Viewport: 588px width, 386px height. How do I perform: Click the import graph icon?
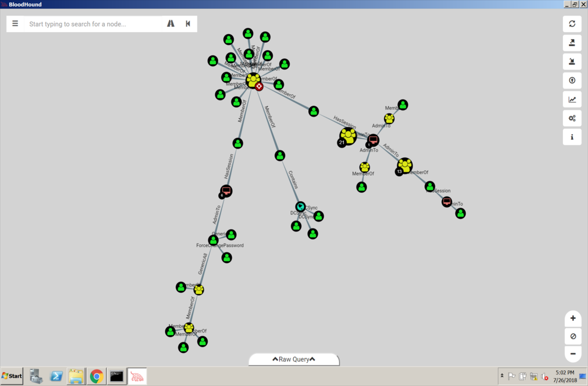click(572, 62)
